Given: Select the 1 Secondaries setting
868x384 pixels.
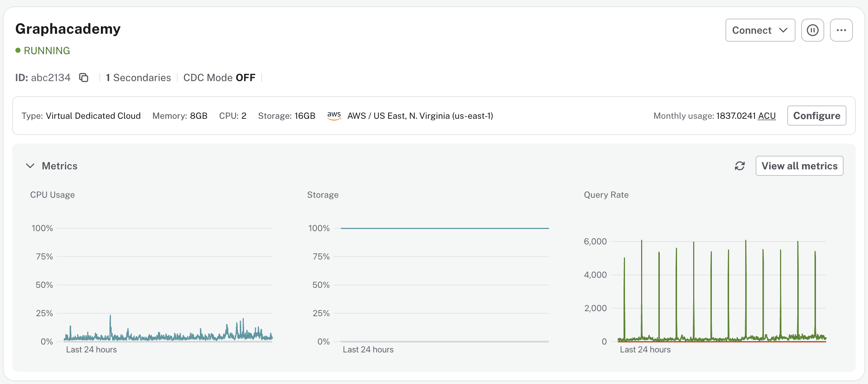Looking at the screenshot, I should tap(138, 78).
